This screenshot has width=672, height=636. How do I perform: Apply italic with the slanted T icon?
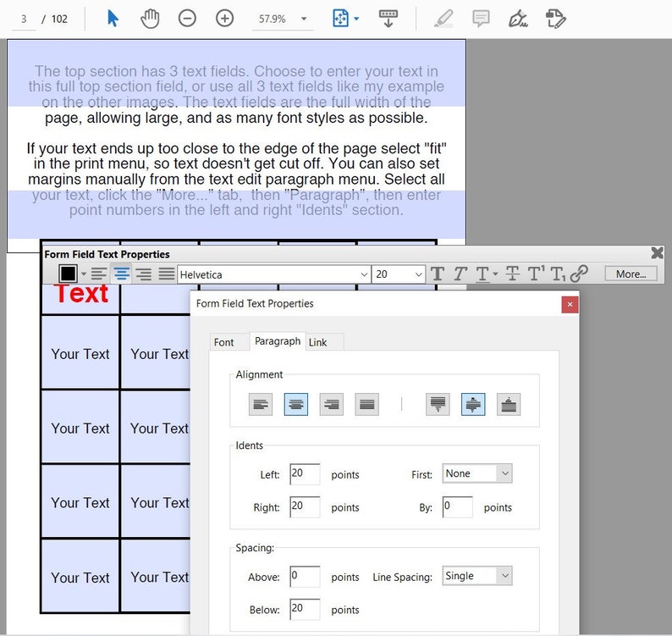460,274
